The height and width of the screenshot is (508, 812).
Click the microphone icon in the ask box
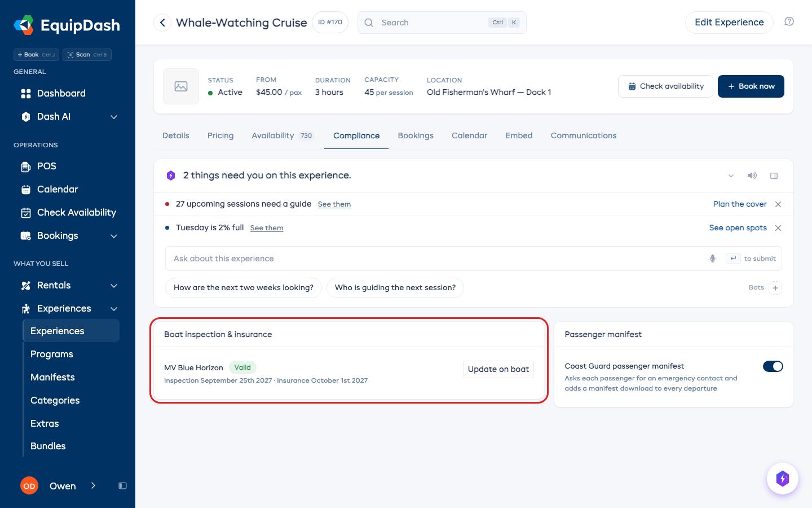[713, 259]
